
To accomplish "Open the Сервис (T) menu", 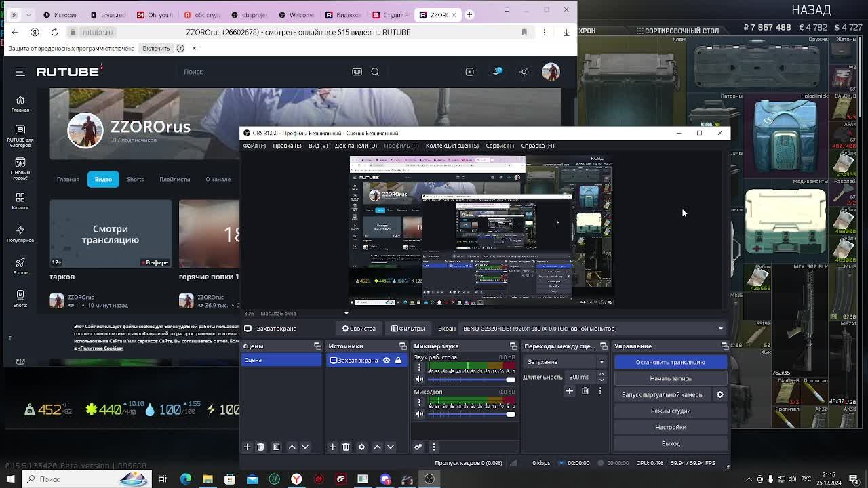I will point(500,146).
